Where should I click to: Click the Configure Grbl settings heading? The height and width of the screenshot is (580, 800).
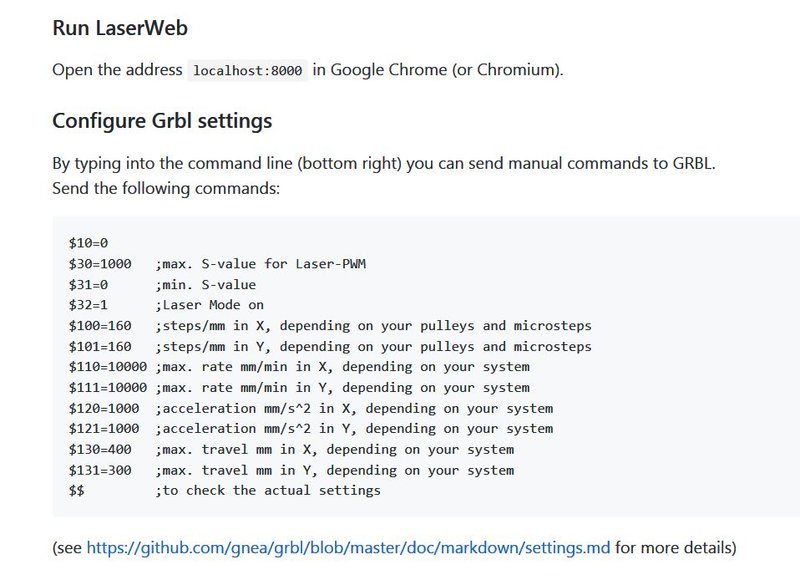[x=162, y=121]
